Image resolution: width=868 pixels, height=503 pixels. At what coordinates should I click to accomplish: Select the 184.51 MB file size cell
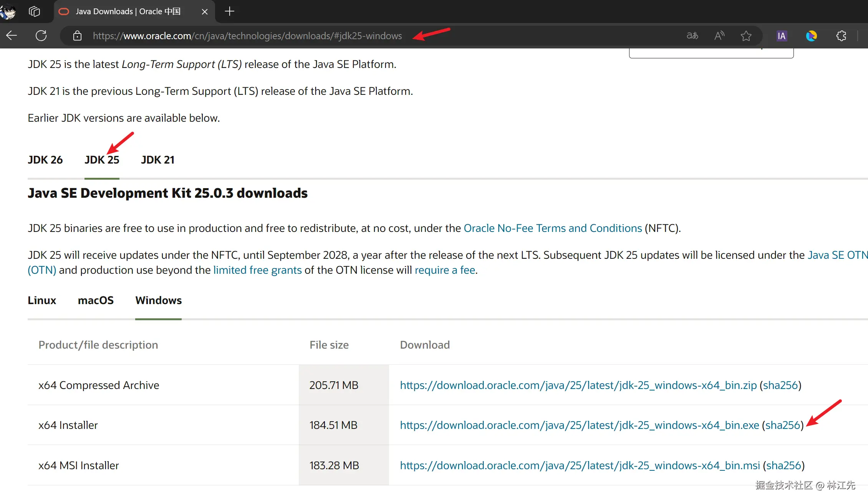coord(344,425)
